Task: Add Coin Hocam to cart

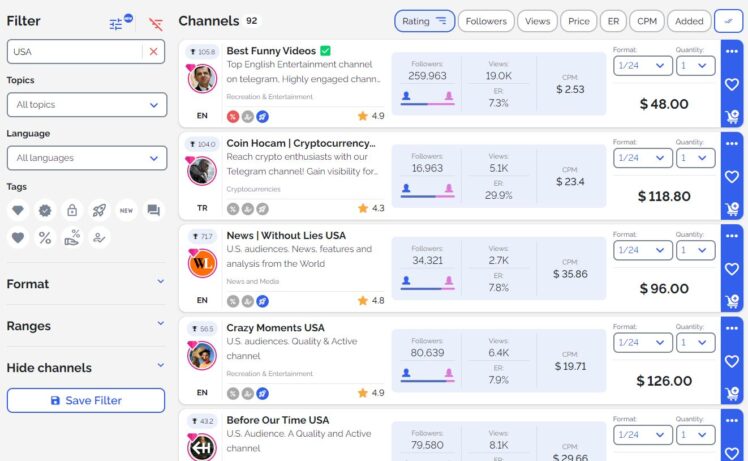Action: pos(732,209)
